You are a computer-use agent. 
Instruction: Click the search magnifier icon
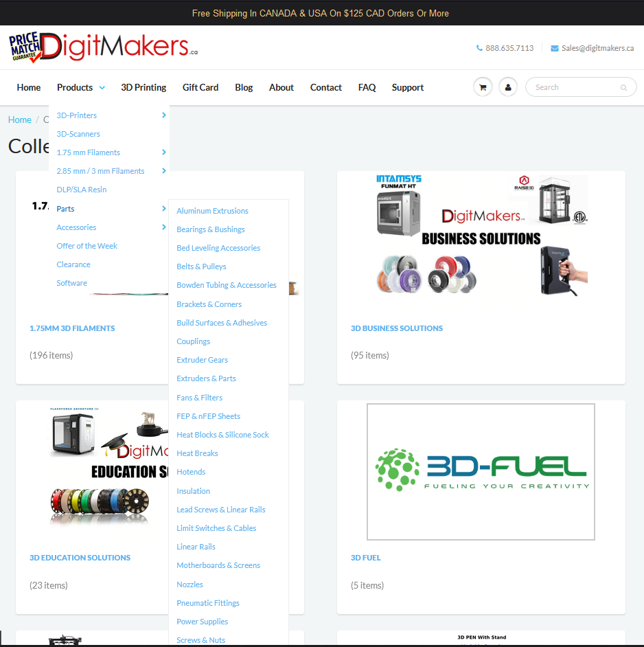(623, 87)
